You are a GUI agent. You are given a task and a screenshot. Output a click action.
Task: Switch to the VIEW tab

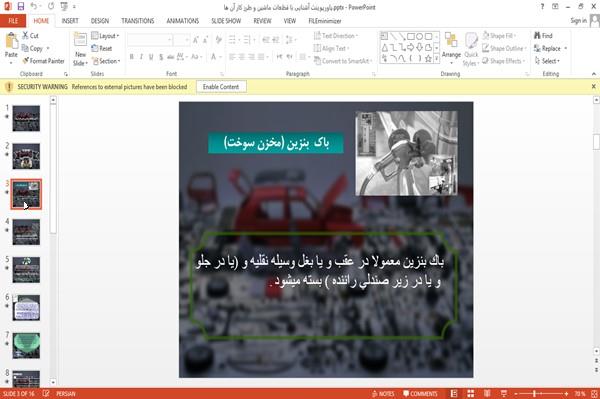(290, 21)
